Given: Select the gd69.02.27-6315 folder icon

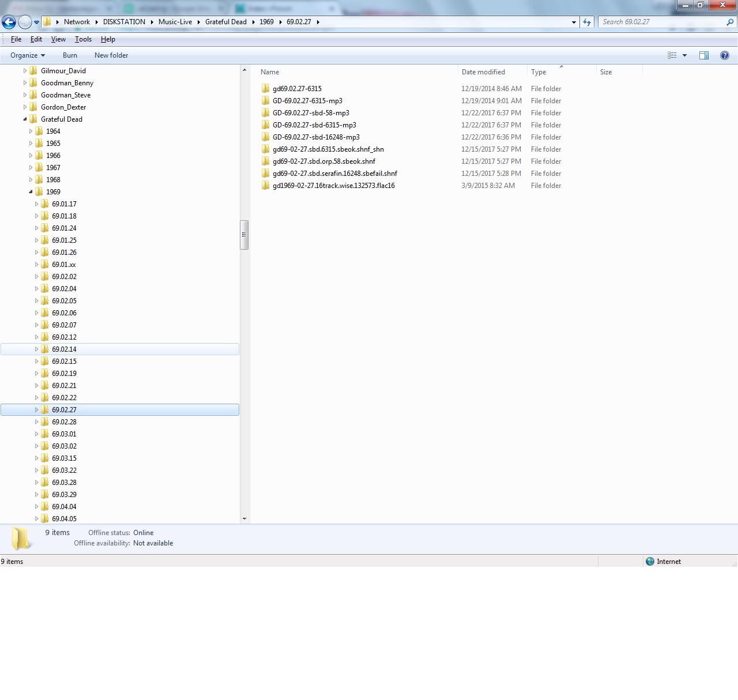Looking at the screenshot, I should 265,89.
